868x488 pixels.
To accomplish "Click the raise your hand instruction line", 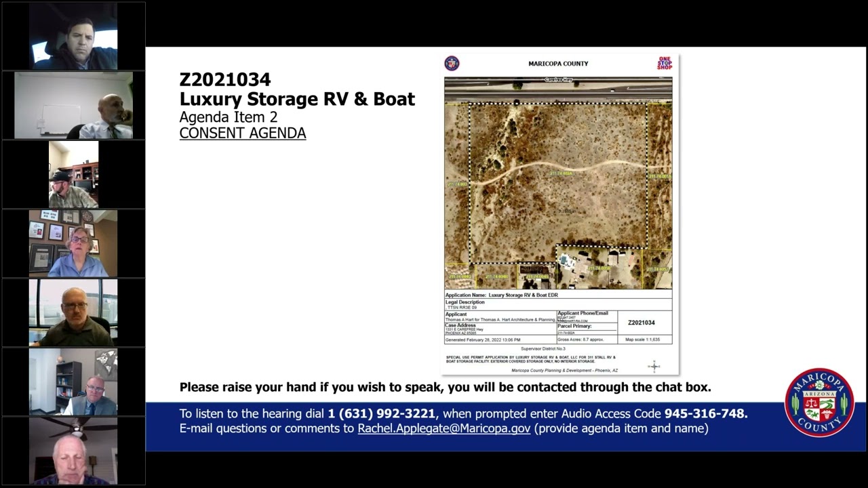I will (446, 388).
